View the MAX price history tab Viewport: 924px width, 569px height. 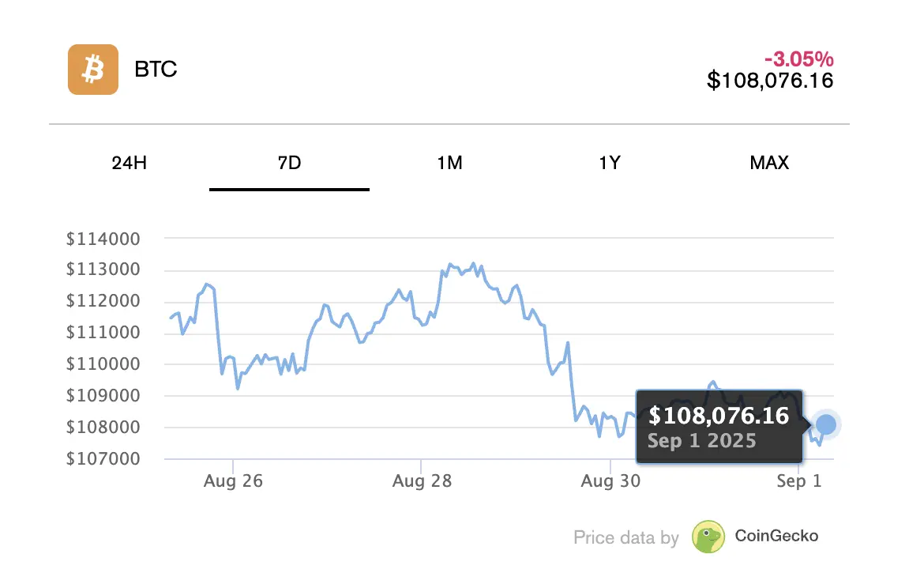tap(769, 164)
